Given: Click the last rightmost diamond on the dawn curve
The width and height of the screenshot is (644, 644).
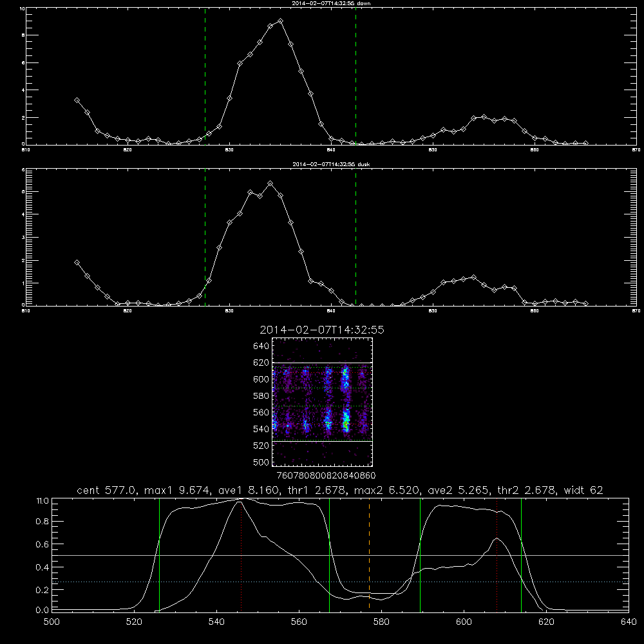Looking at the screenshot, I should (x=585, y=144).
